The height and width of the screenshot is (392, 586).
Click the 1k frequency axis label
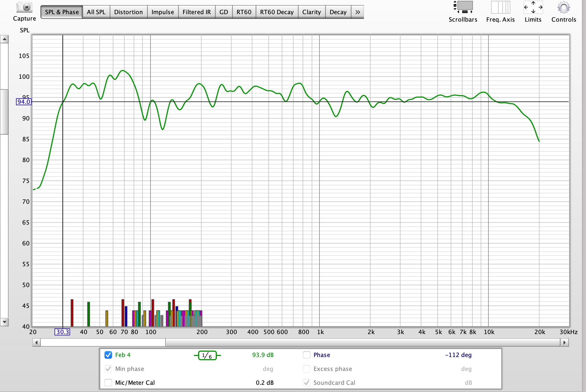coord(320,332)
